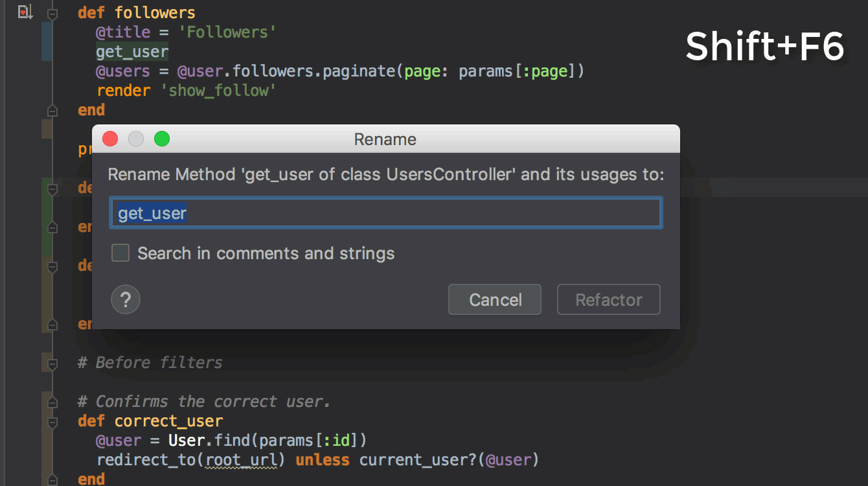The height and width of the screenshot is (486, 868).
Task: Click the fold marker on the last 'end' line
Action: coord(52,480)
